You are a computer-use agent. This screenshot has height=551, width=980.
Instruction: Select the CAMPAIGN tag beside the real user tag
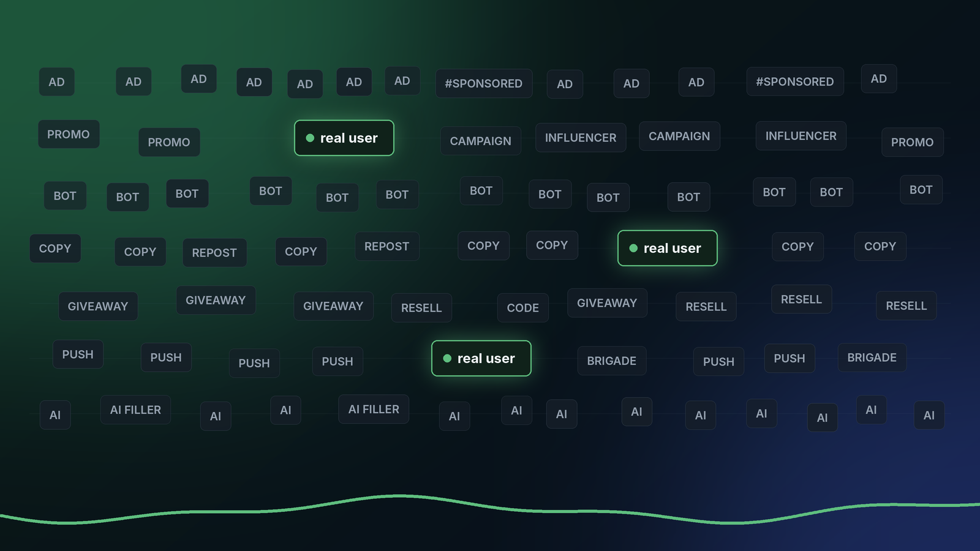pos(481,141)
